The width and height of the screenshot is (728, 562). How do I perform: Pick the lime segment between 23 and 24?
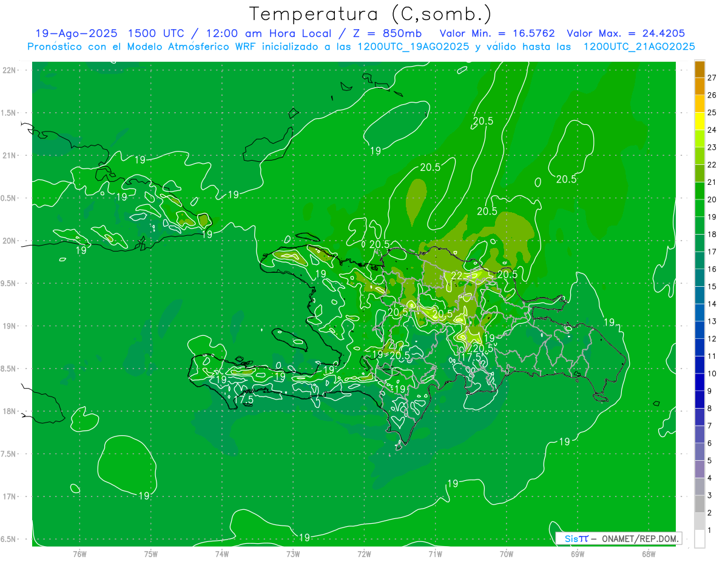coord(699,139)
